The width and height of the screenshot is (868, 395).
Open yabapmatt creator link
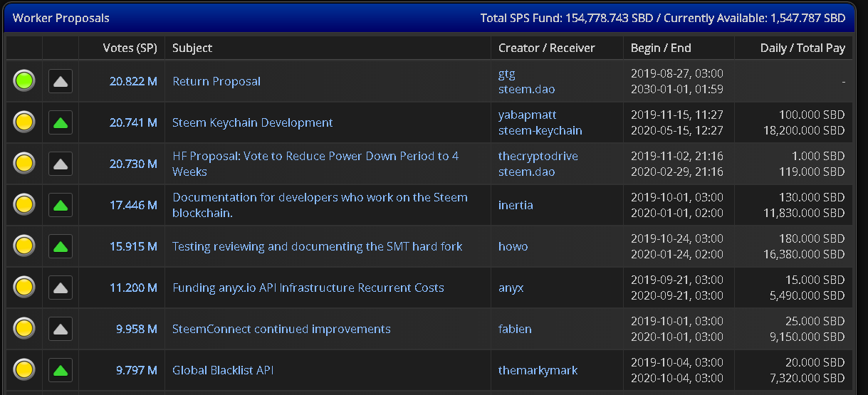coord(528,115)
